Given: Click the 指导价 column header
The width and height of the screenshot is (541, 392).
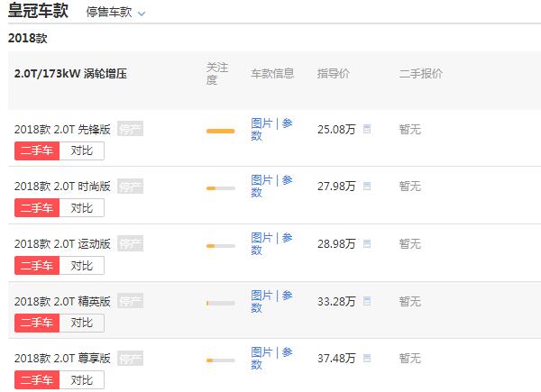Looking at the screenshot, I should 334,73.
